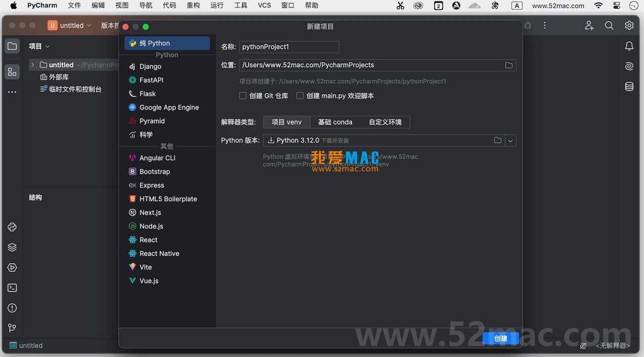Open the untitled project dropdown in toolbar

click(x=70, y=25)
